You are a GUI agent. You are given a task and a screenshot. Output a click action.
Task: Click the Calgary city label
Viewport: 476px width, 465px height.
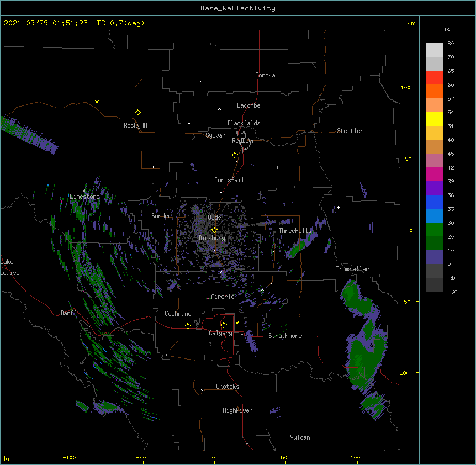(220, 333)
